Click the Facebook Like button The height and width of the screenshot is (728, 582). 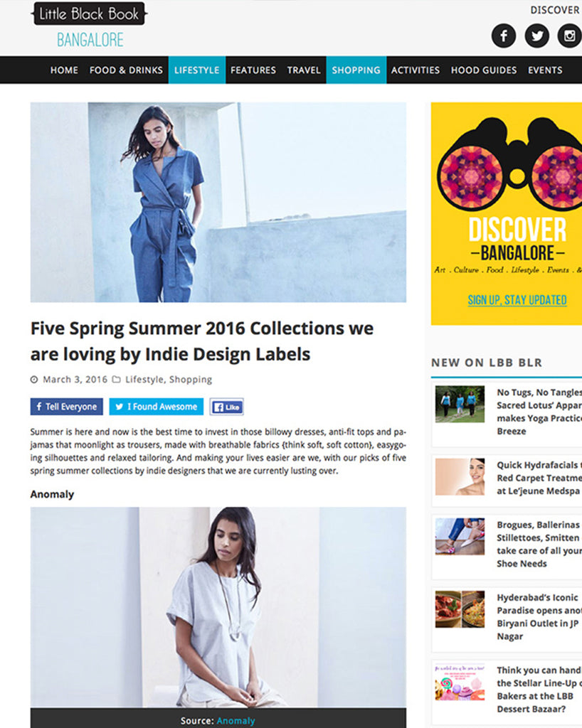(227, 407)
